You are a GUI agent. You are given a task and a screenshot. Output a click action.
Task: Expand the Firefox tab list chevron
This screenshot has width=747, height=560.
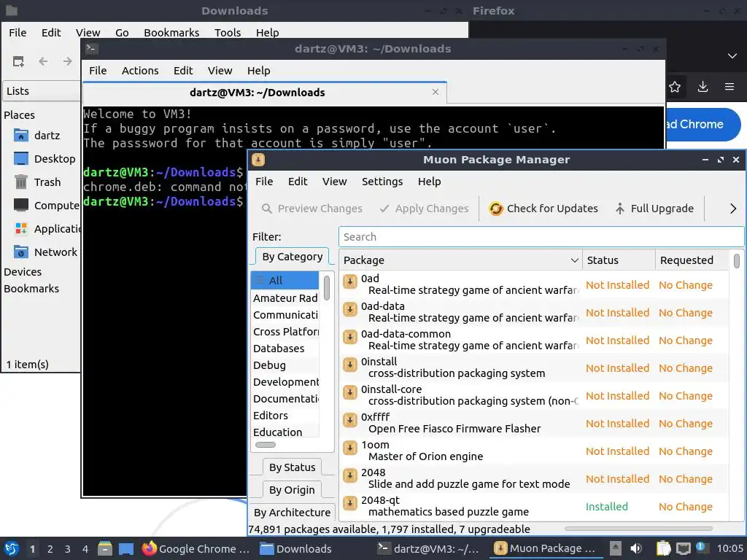(732, 56)
